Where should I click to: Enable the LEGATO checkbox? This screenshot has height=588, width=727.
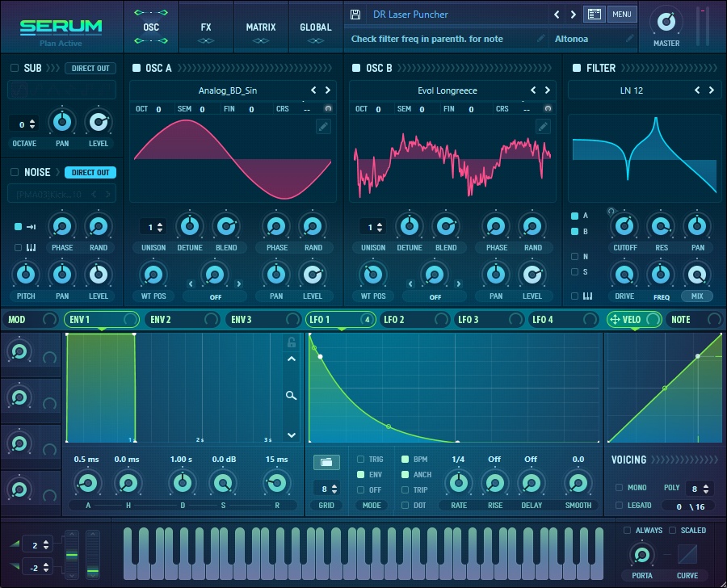tap(619, 505)
